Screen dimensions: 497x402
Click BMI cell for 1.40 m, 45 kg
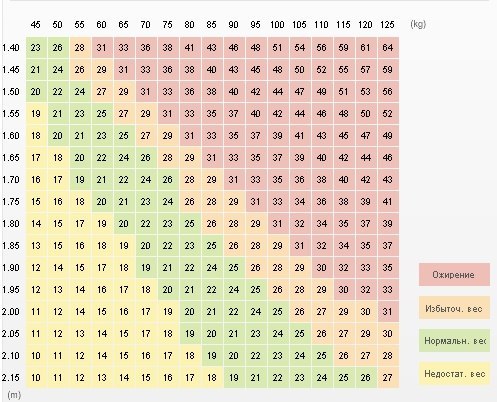(36, 48)
